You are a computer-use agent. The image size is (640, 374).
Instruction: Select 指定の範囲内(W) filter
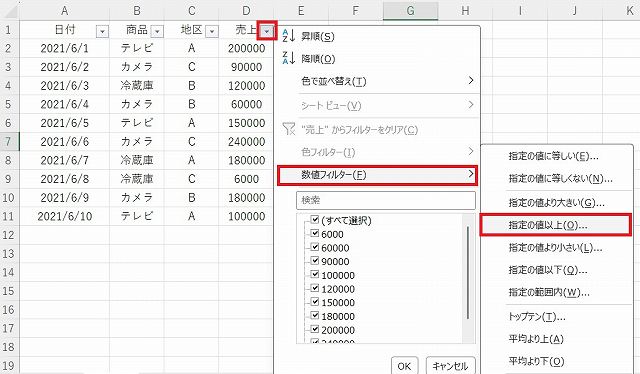(549, 292)
